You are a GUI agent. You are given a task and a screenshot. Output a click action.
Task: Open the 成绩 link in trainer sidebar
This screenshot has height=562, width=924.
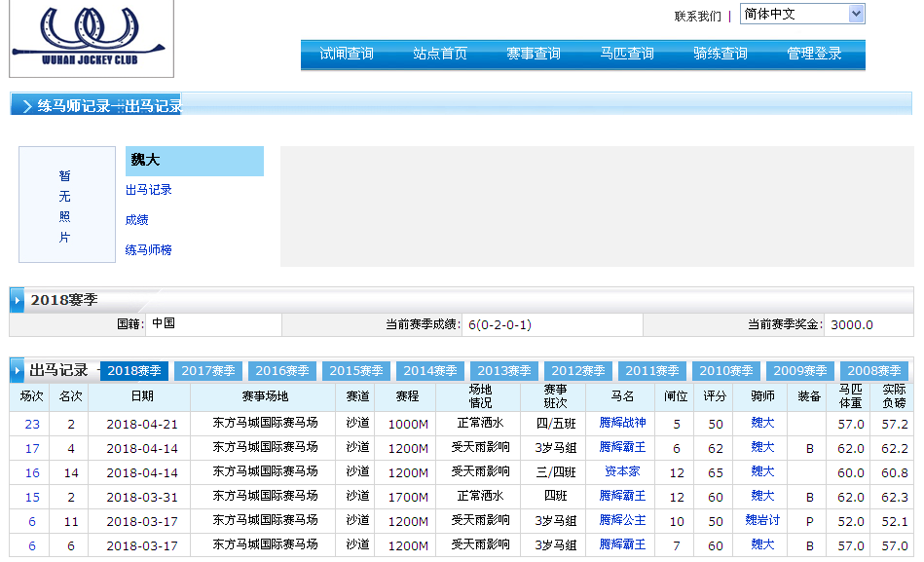[x=137, y=220]
